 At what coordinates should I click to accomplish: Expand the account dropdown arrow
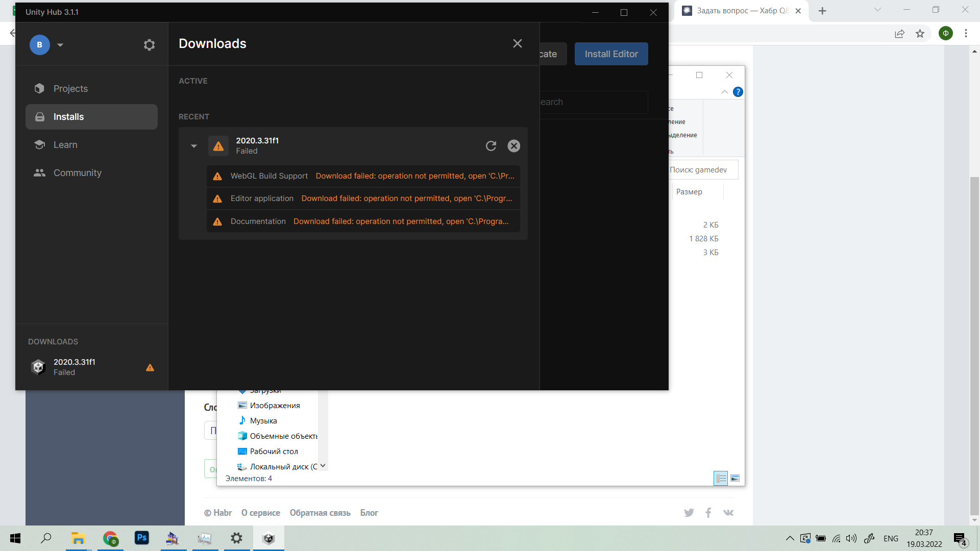tap(60, 45)
